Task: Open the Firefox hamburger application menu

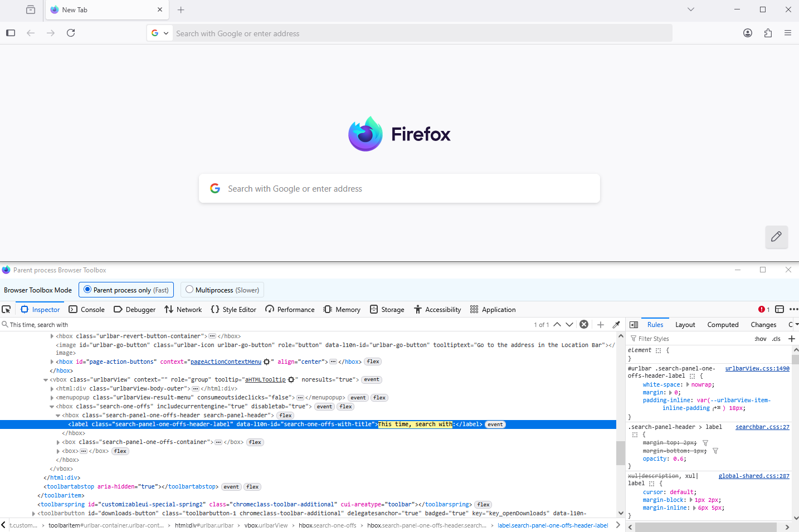Action: (788, 33)
